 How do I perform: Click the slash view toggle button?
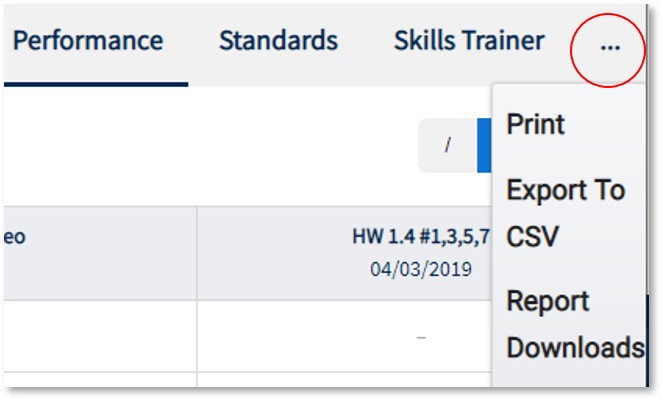[447, 145]
